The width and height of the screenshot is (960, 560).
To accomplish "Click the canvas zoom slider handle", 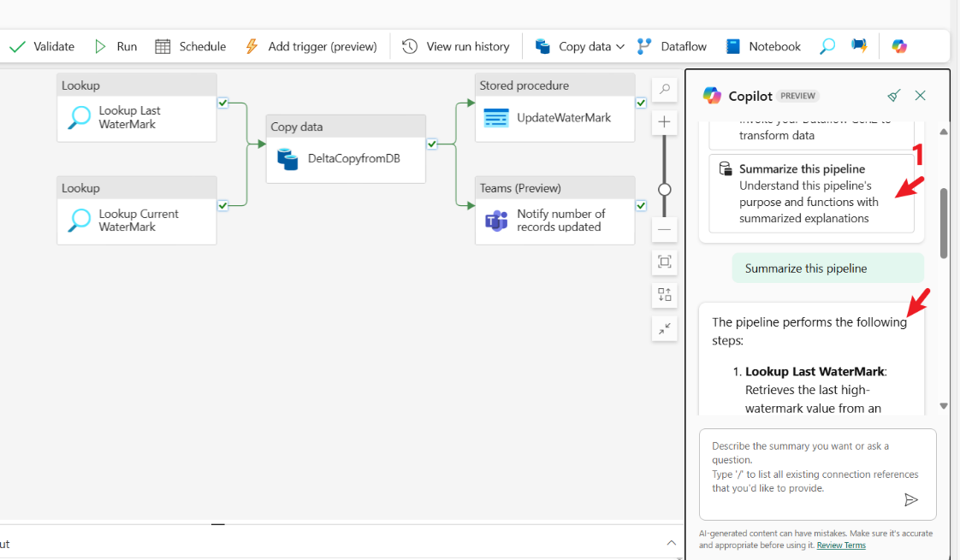I will click(664, 189).
